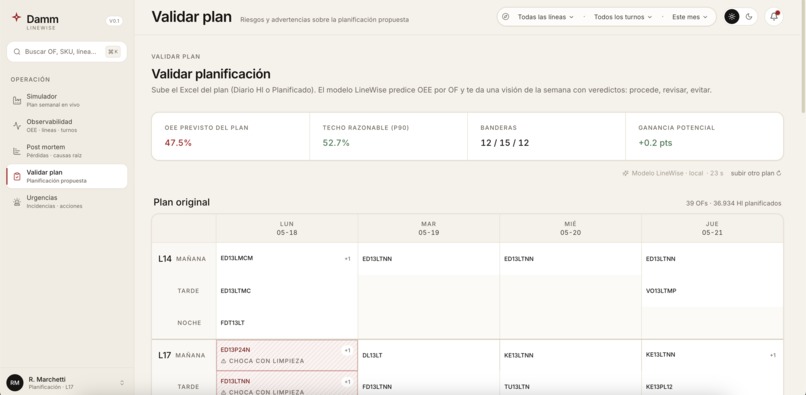
Task: Switch to light theme sun toggle
Action: click(731, 16)
